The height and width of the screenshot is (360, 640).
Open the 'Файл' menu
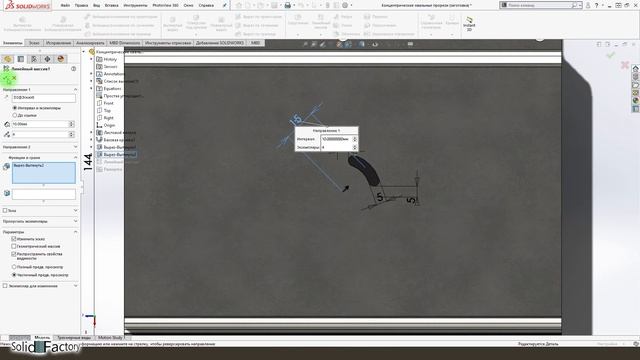click(x=65, y=5)
